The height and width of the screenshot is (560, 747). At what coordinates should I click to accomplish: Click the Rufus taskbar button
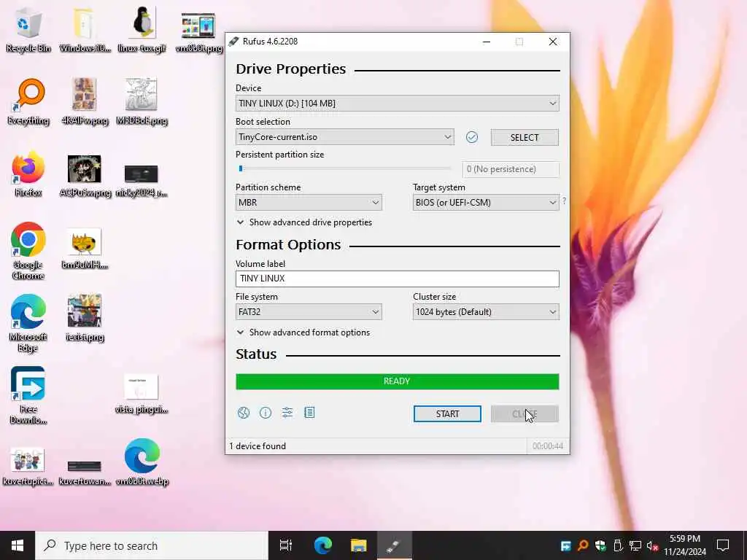click(395, 545)
